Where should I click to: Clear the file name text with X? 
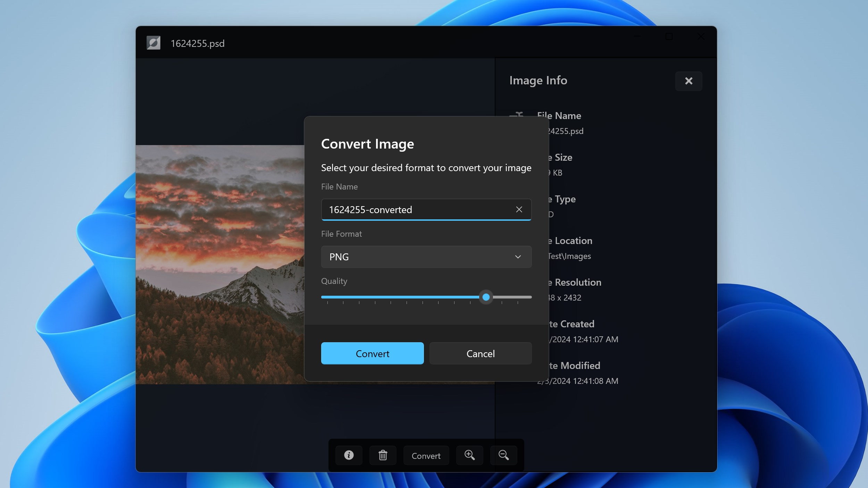(x=519, y=209)
